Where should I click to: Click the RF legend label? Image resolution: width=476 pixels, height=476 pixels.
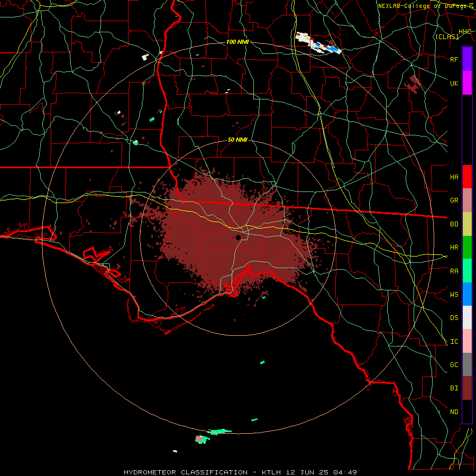[x=454, y=59]
